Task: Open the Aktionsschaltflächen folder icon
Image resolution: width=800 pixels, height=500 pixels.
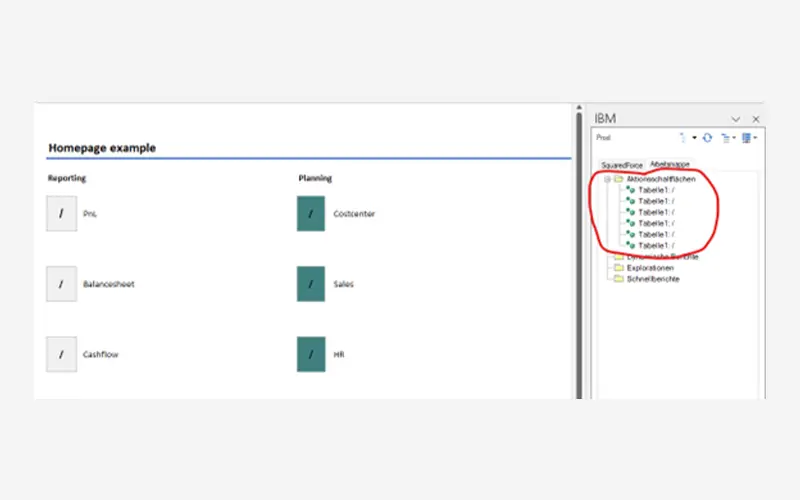Action: click(618, 179)
